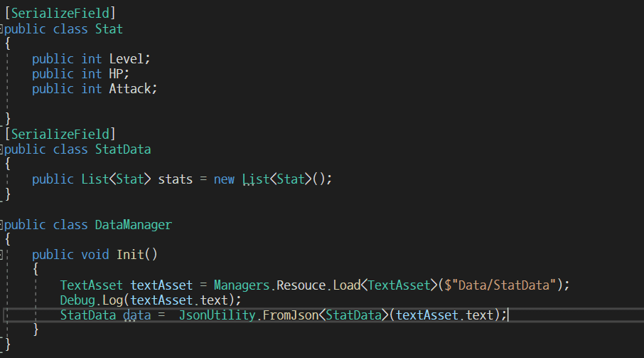Click the SerializeField attribute above class StatData
The height and width of the screenshot is (358, 644).
[60, 134]
